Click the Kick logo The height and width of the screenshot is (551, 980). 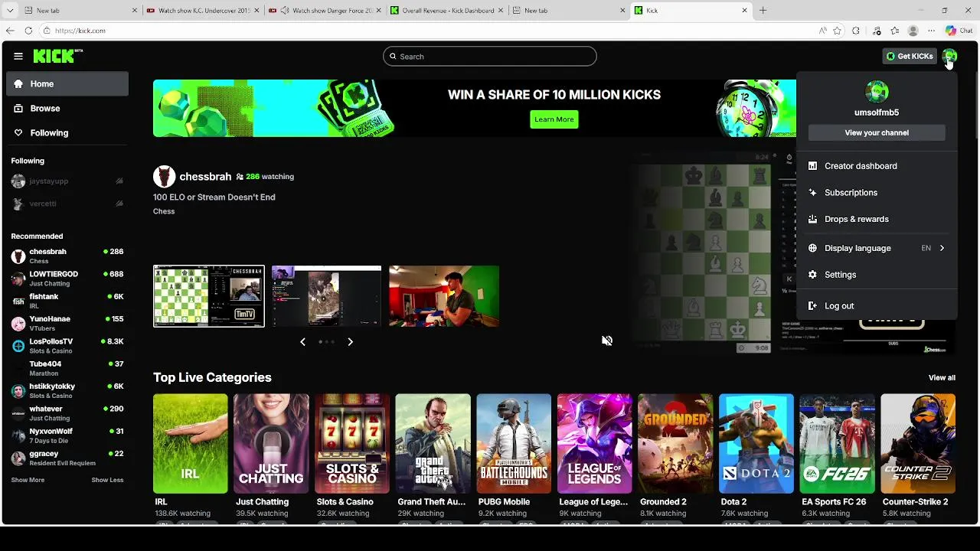click(x=57, y=56)
